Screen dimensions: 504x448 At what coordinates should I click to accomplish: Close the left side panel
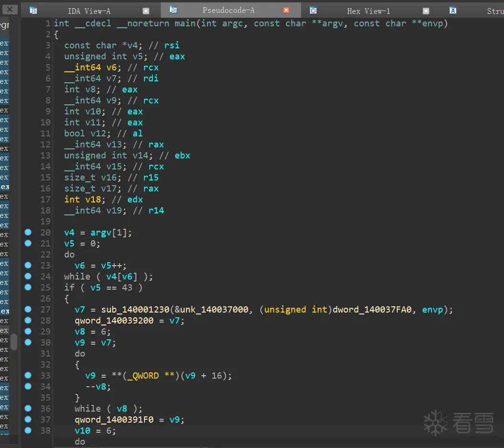click(10, 9)
